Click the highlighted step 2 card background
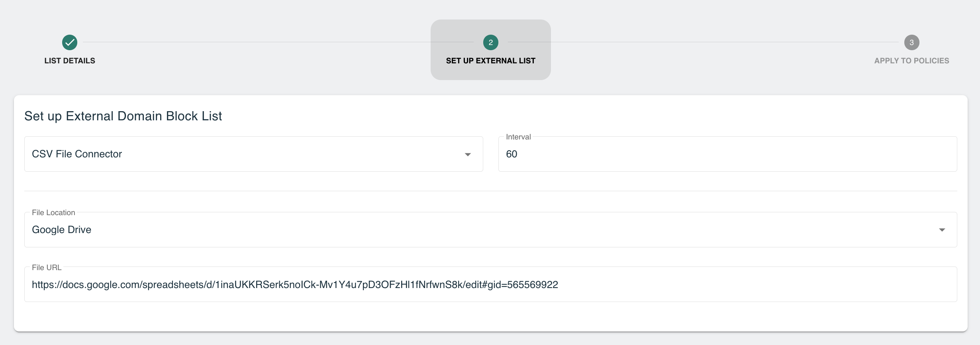The width and height of the screenshot is (980, 345). tap(490, 72)
